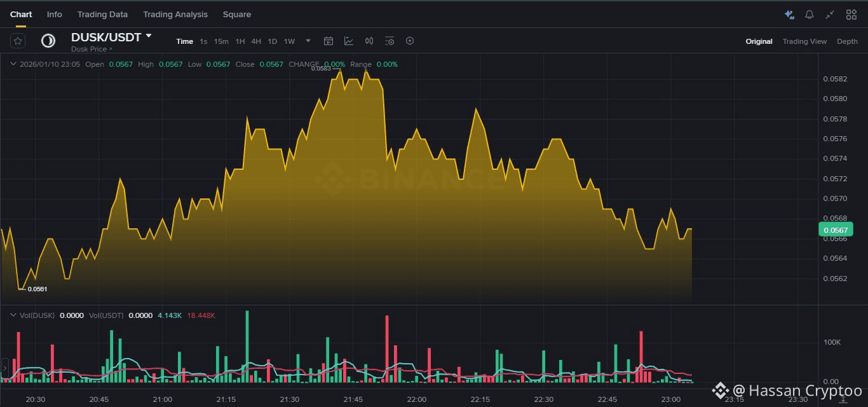Select the 15m time interval
868x407 pixels.
click(221, 41)
